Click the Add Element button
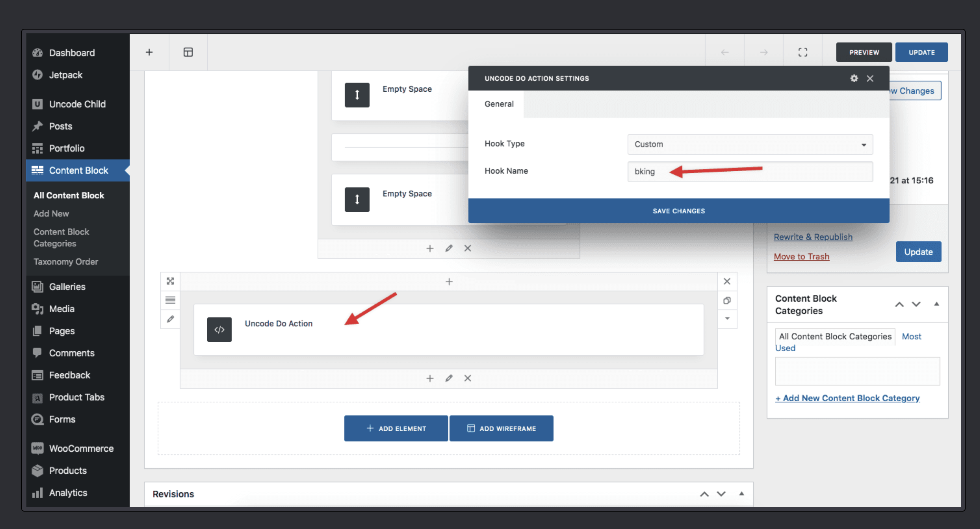The width and height of the screenshot is (980, 529). click(x=396, y=428)
